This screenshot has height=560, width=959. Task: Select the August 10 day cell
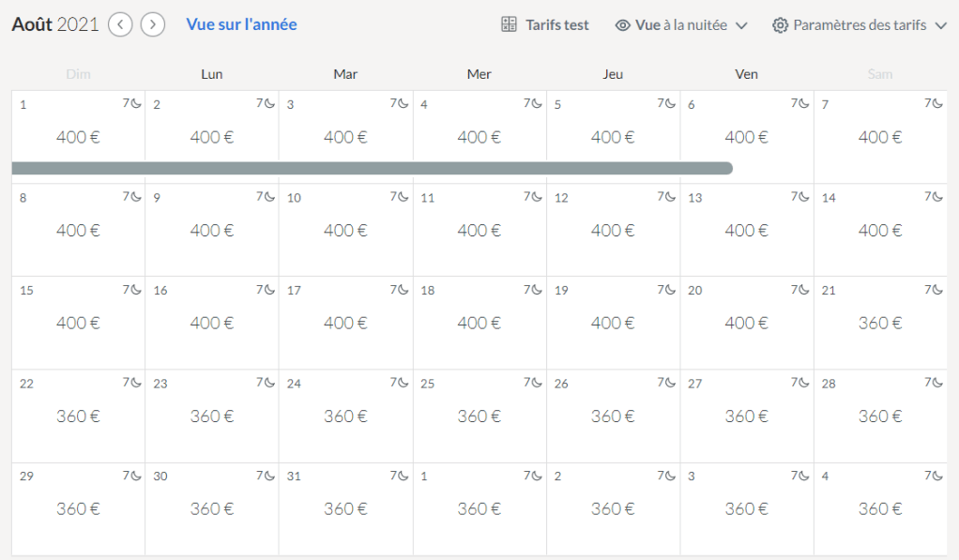[x=345, y=230]
